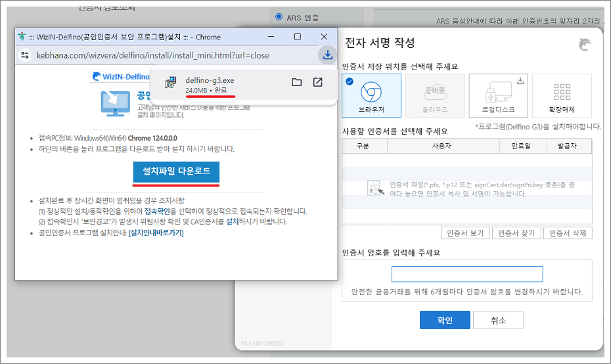Click the Delfino dolphin logo in signature dialog
The image size is (611, 364).
[x=585, y=45]
